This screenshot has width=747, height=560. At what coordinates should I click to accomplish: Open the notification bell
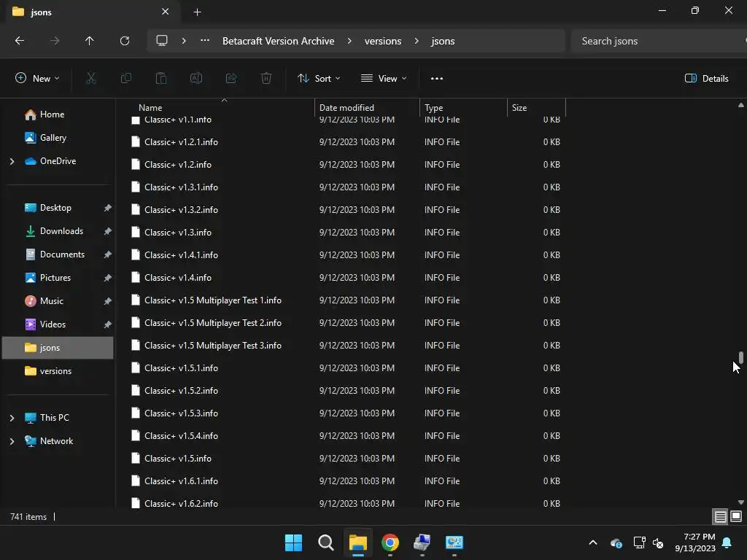click(x=727, y=542)
